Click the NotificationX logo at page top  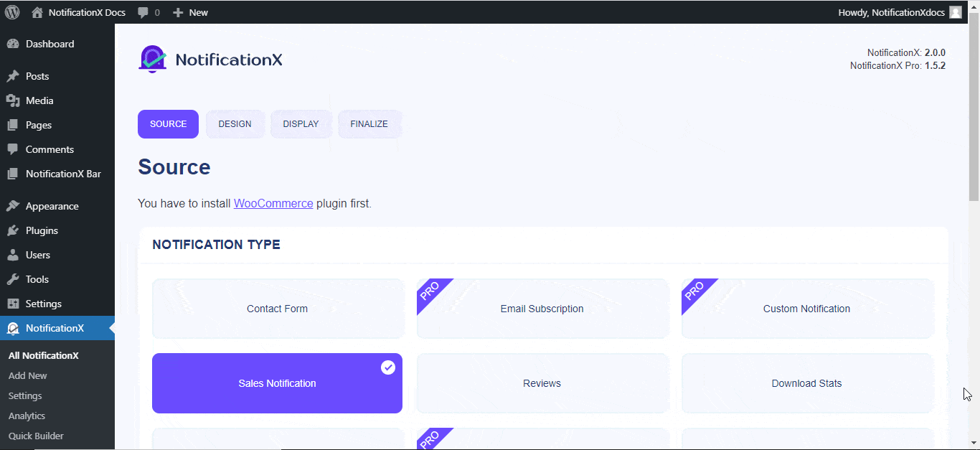click(x=210, y=60)
